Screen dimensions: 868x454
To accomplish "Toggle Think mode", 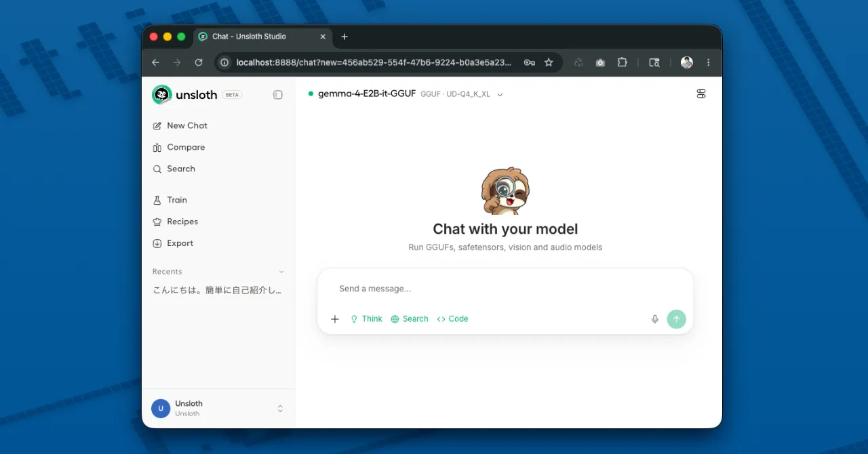I will point(366,319).
